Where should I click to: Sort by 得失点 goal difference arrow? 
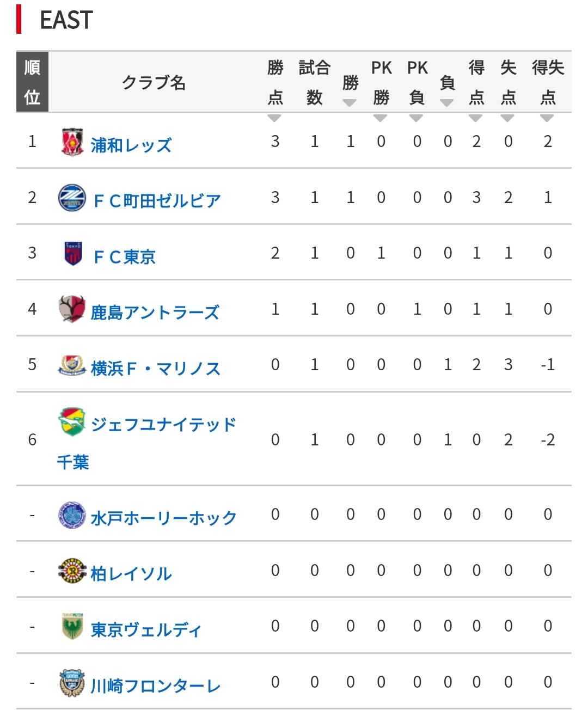tap(547, 118)
